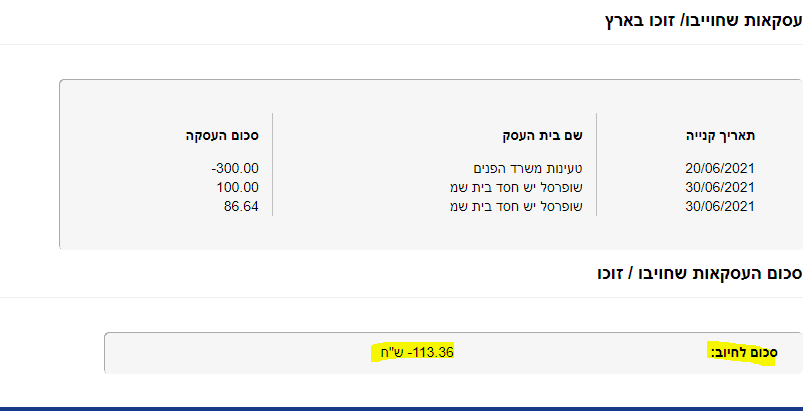The width and height of the screenshot is (810, 414).
Task: Select the first 30/06/2021 purchase date
Action: point(720,187)
